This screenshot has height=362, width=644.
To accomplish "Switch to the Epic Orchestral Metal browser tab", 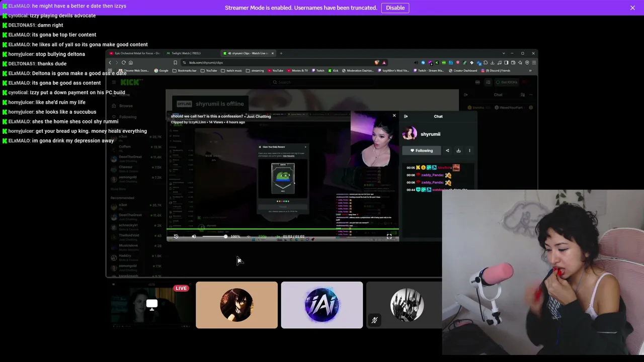I will click(x=135, y=53).
